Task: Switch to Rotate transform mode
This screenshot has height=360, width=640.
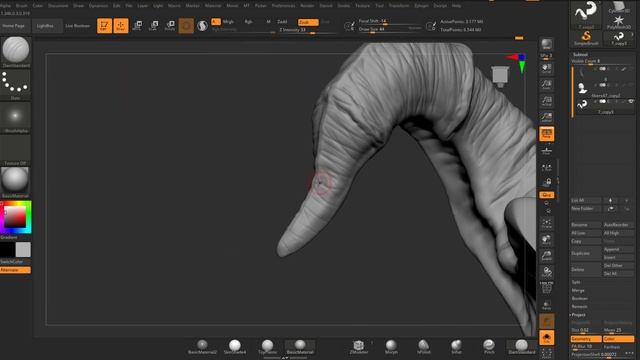Action: pyautogui.click(x=170, y=26)
